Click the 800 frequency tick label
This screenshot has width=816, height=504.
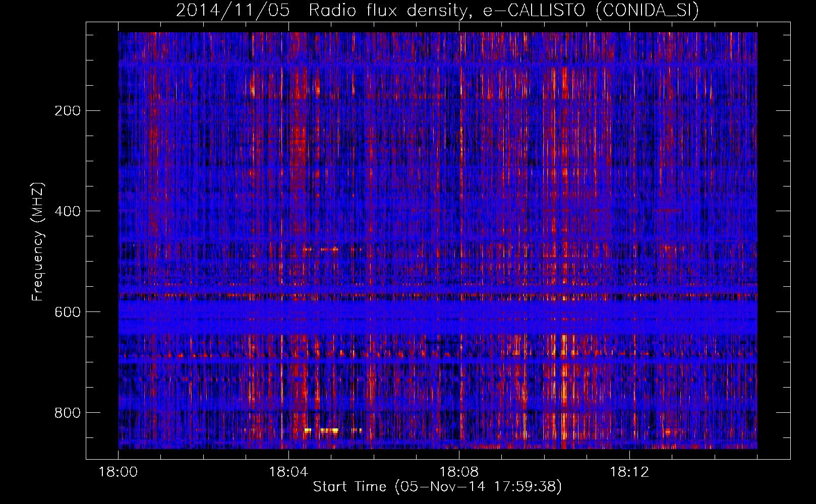[68, 413]
